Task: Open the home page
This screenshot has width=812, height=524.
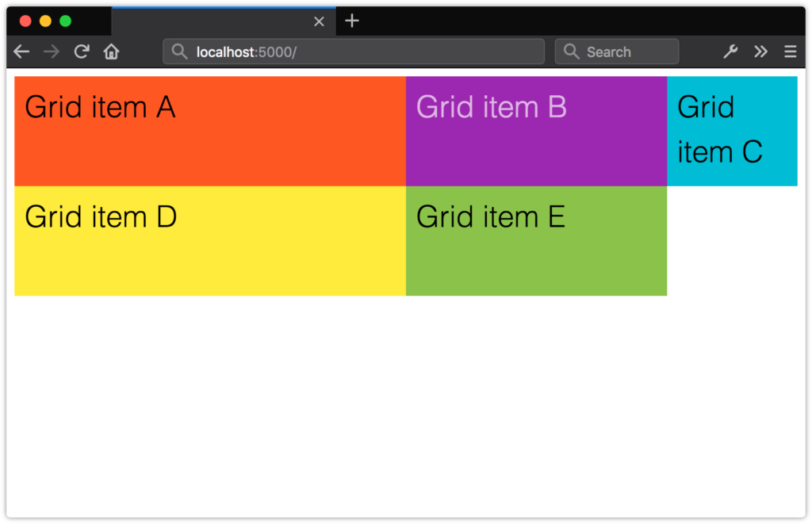Action: [x=111, y=52]
